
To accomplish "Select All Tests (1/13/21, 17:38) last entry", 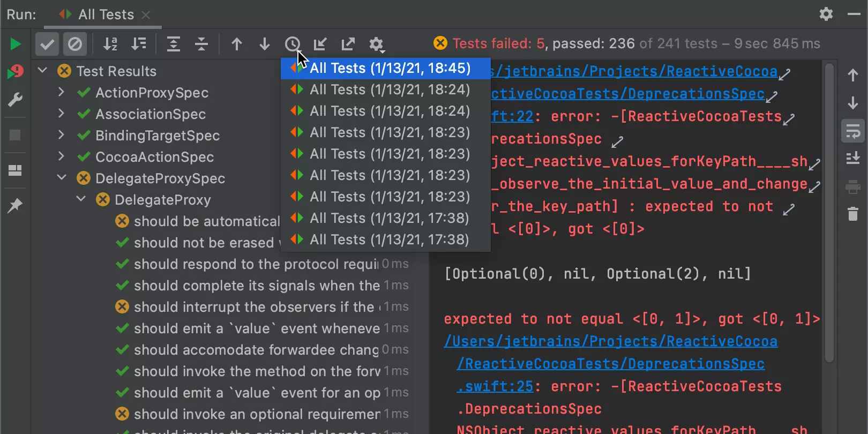I will [x=390, y=240].
